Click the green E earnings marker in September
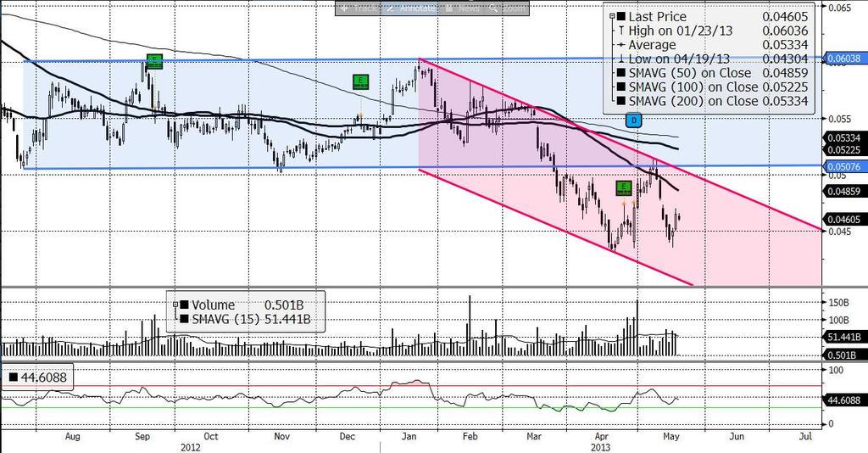 [x=154, y=61]
